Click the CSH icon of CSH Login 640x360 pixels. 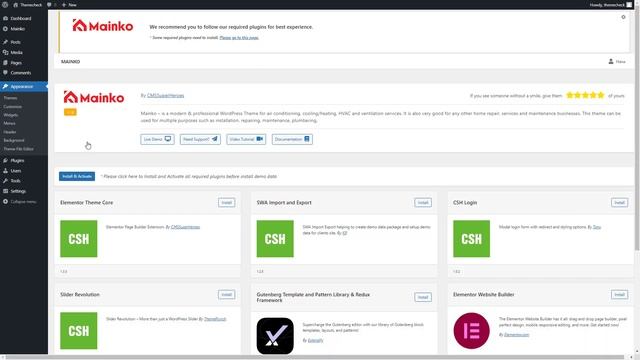471,239
